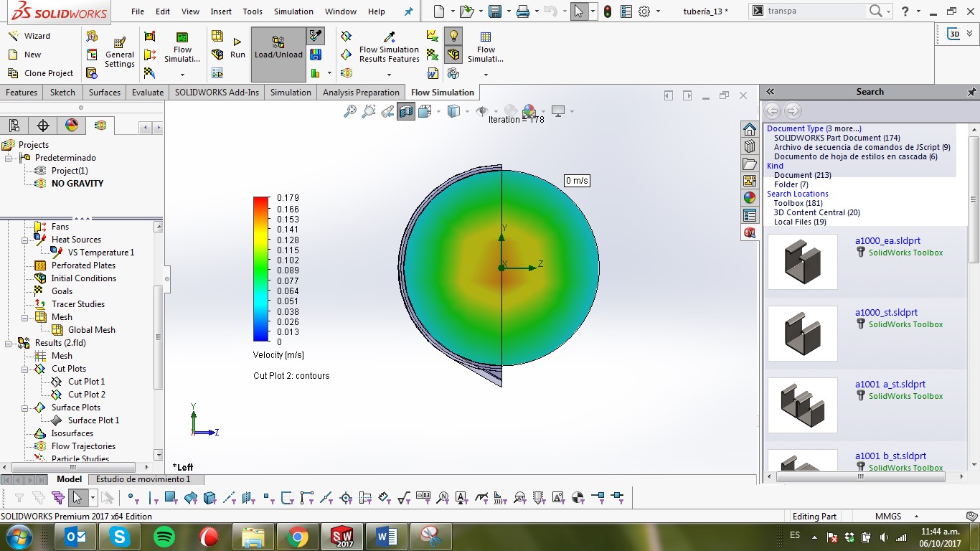Click the Apply Scene colored sphere icon

click(x=529, y=111)
